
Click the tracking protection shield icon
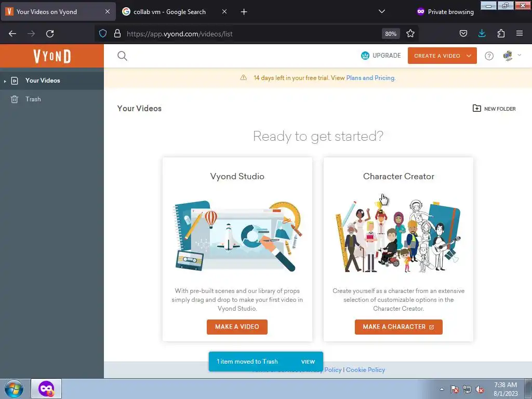(103, 33)
